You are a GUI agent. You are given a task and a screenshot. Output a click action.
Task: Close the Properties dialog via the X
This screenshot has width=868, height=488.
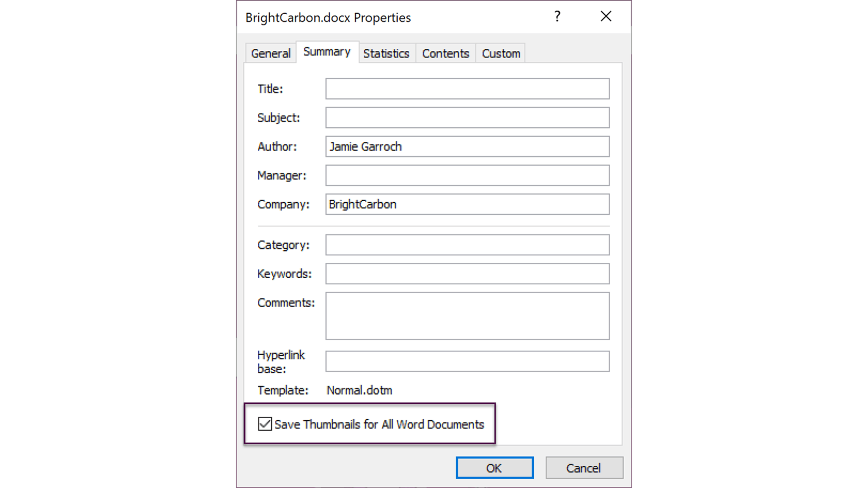(606, 16)
